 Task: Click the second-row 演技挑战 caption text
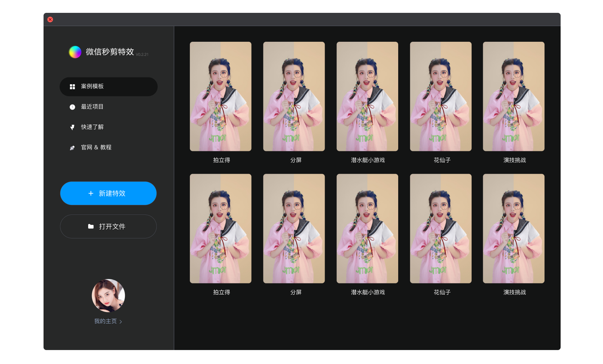pyautogui.click(x=515, y=292)
